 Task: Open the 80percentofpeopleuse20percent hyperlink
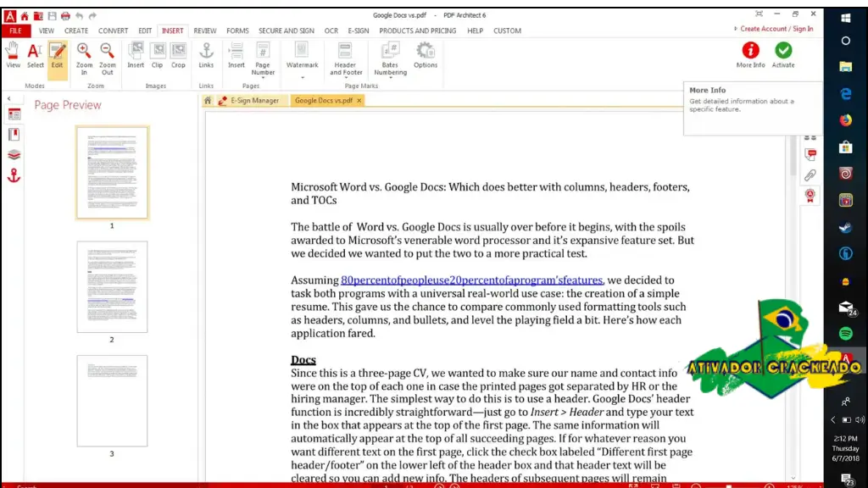click(x=471, y=280)
